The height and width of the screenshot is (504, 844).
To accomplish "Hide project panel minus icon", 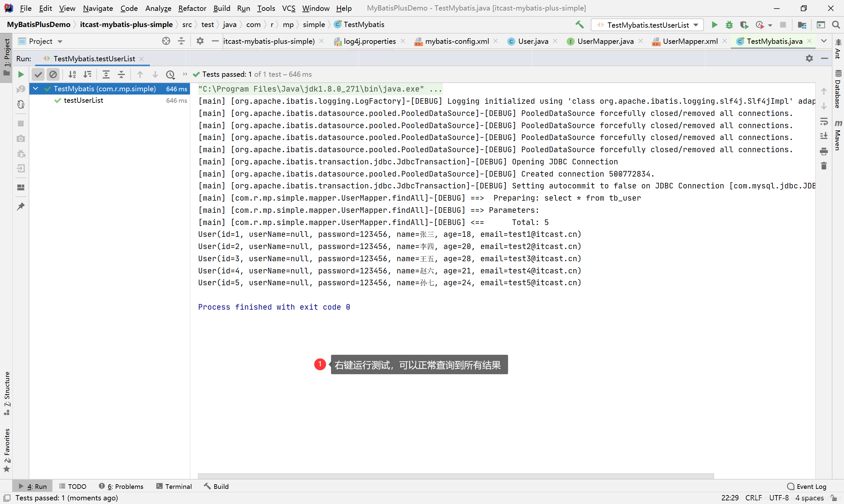I will click(215, 41).
